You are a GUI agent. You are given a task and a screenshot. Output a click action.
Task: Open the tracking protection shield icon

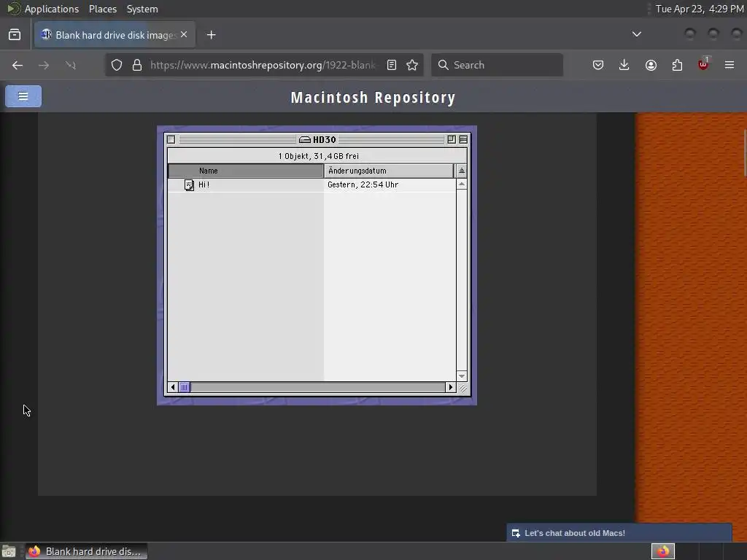(117, 65)
